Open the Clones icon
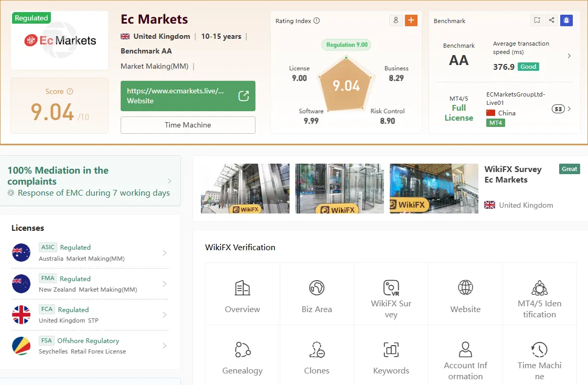 pyautogui.click(x=317, y=349)
